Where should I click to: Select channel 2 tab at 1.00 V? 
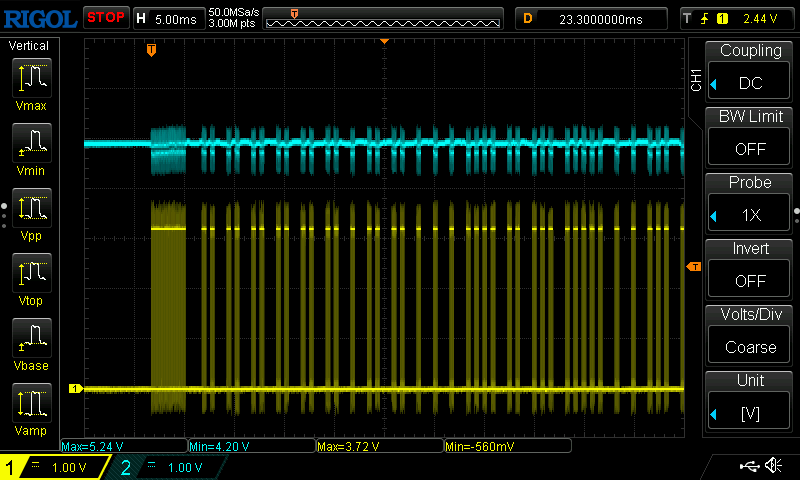click(168, 467)
